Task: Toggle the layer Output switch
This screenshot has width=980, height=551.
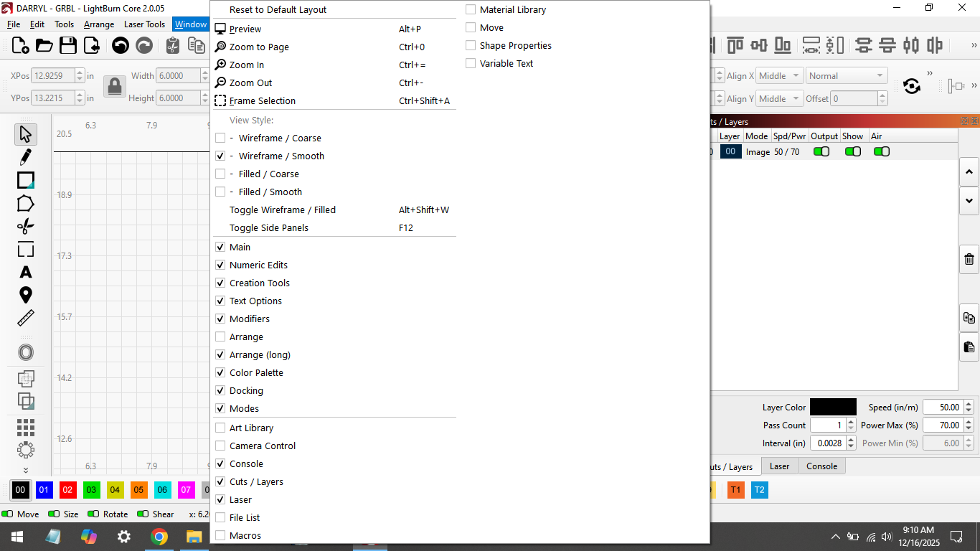Action: (x=821, y=152)
